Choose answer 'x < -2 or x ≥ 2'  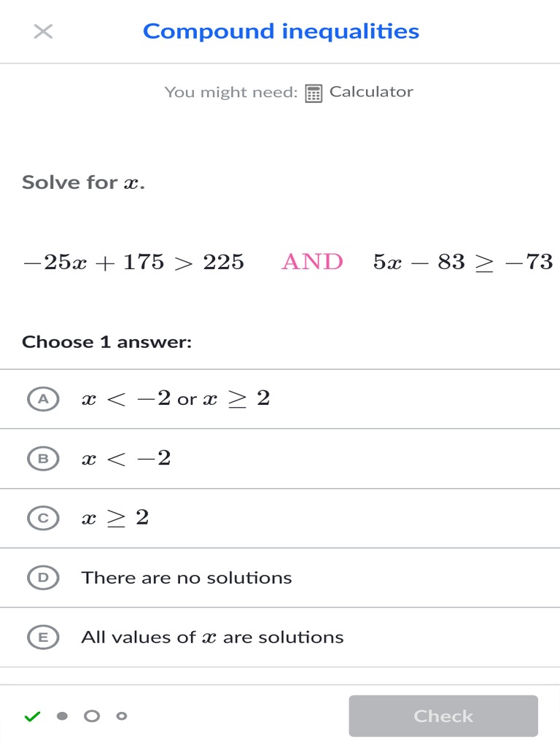(x=176, y=399)
